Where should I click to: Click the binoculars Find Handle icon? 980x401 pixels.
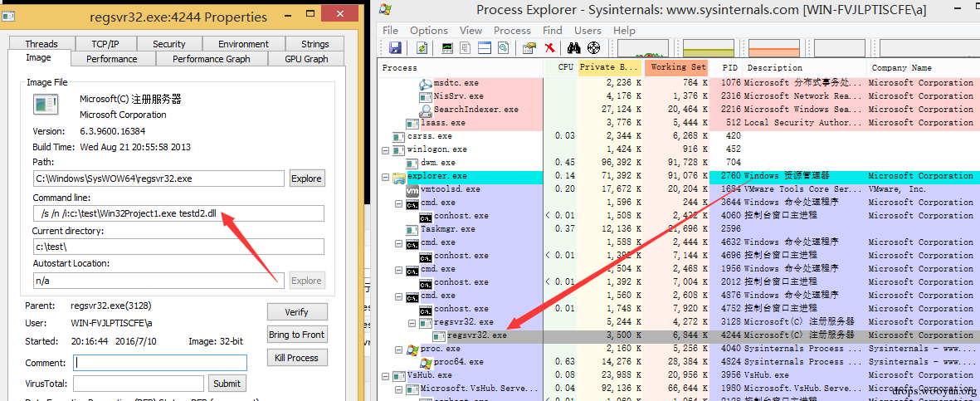[574, 47]
